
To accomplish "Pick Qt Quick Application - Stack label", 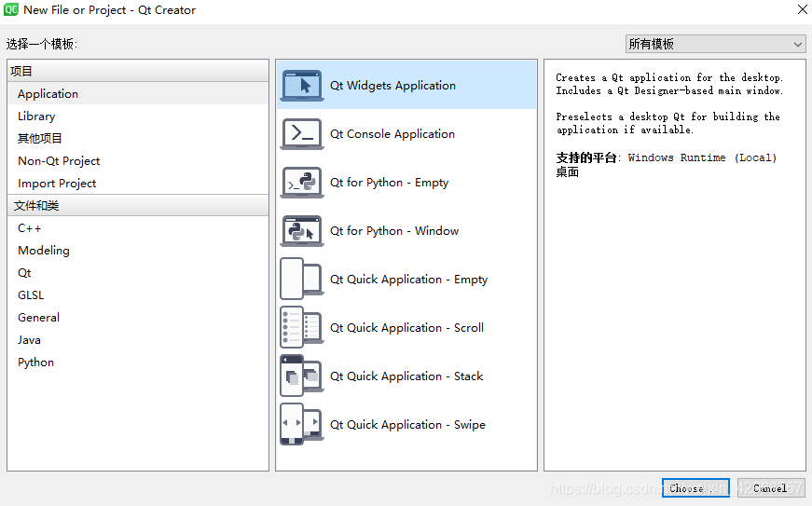I will [406, 376].
